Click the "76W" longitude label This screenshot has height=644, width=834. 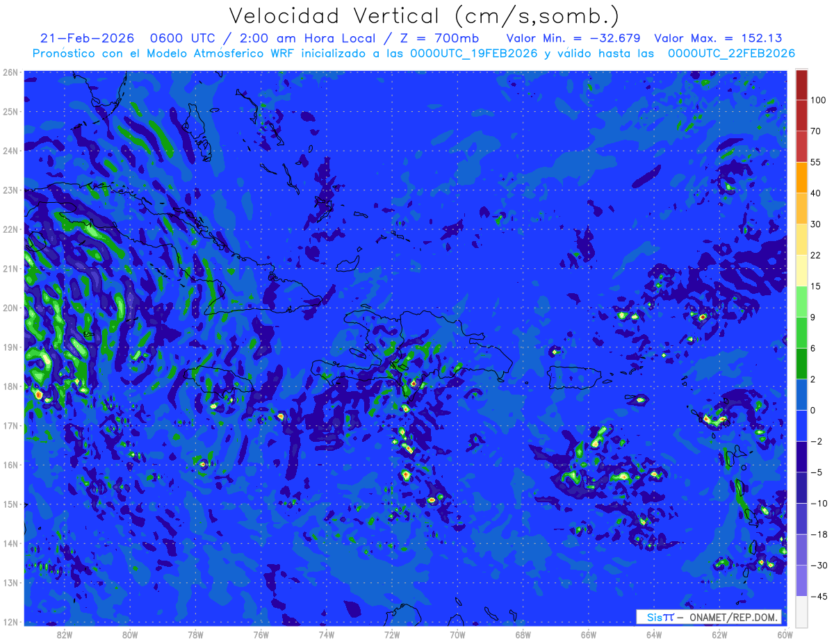(x=261, y=634)
